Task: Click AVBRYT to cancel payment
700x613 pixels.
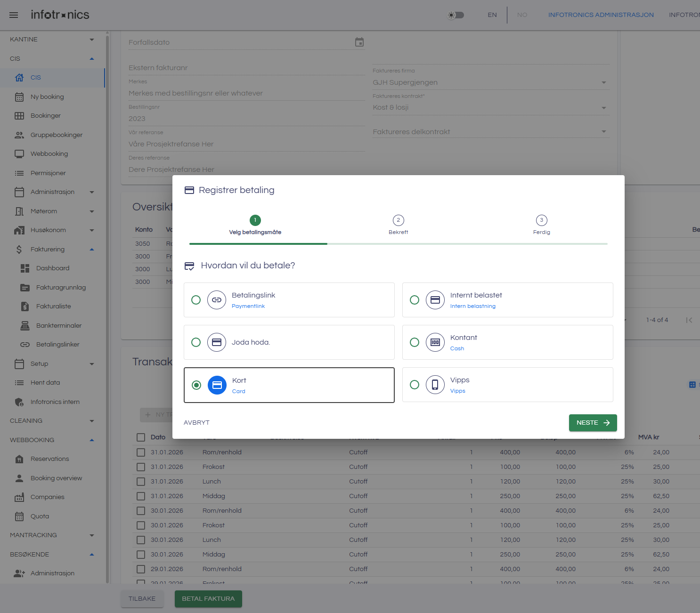Action: click(196, 423)
